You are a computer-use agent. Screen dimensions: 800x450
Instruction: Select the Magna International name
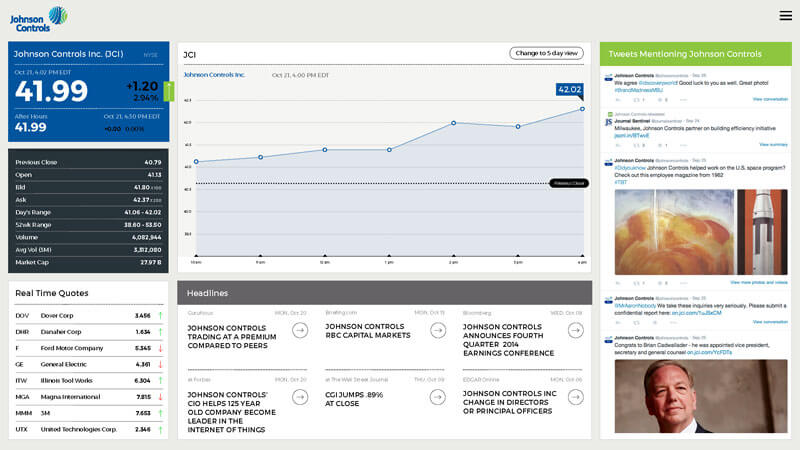tap(70, 397)
